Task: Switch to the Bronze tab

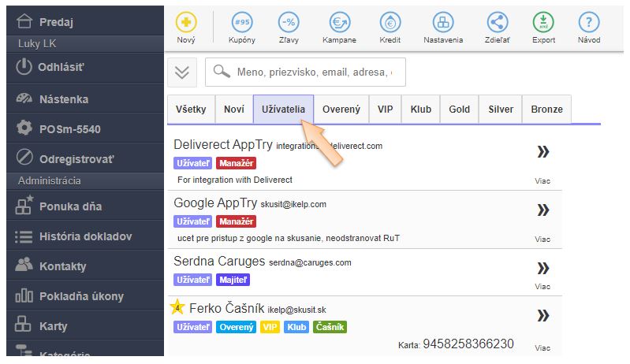Action: tap(546, 110)
